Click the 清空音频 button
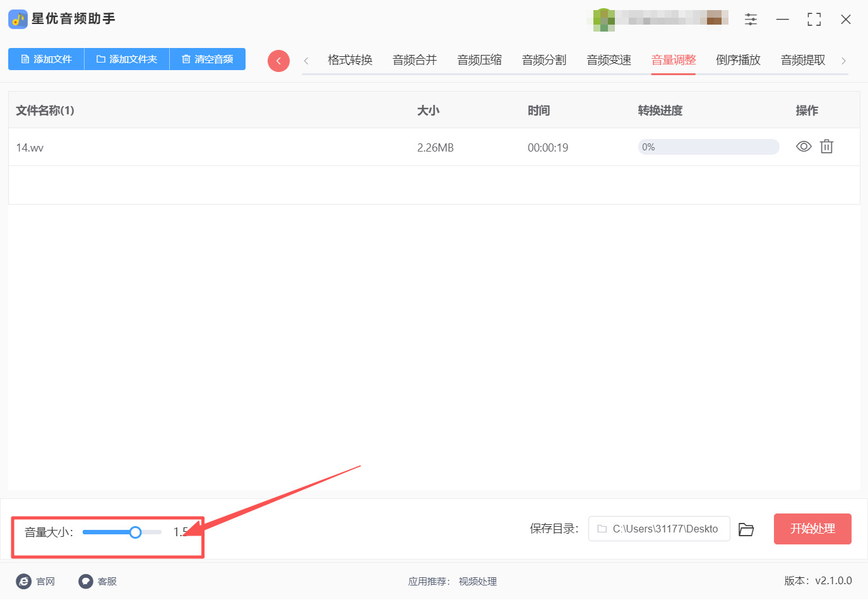Image resolution: width=868 pixels, height=600 pixels. [x=208, y=59]
